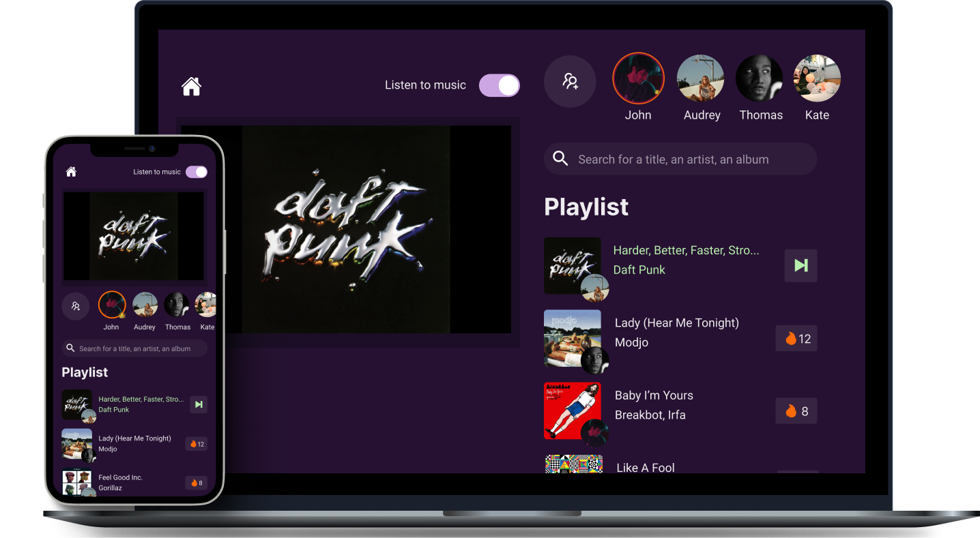Click the skip-next icon on the Daft Punk track
Viewport: 980px width, 538px height.
coord(800,265)
